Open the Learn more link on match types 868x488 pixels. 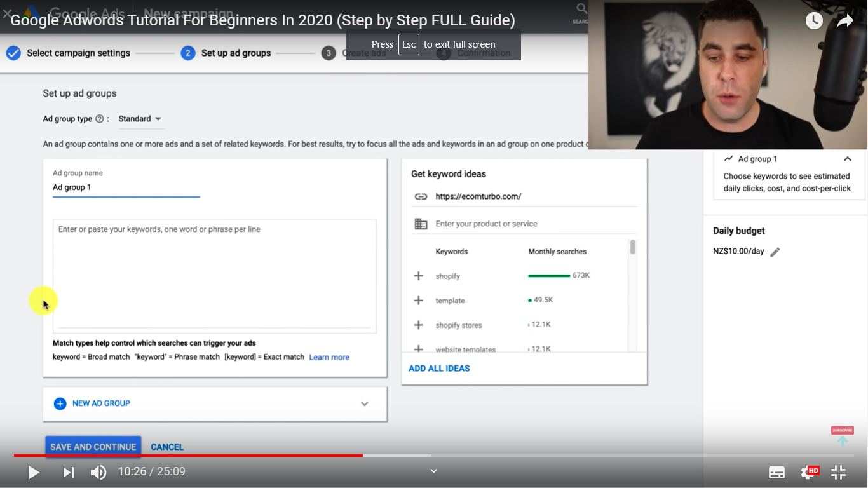(x=329, y=357)
